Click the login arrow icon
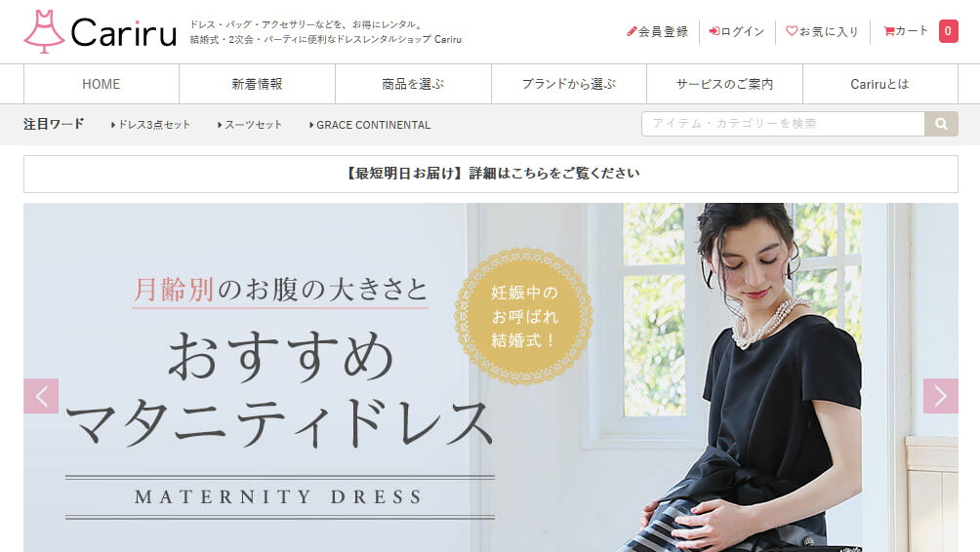The height and width of the screenshot is (552, 980). pos(714,31)
